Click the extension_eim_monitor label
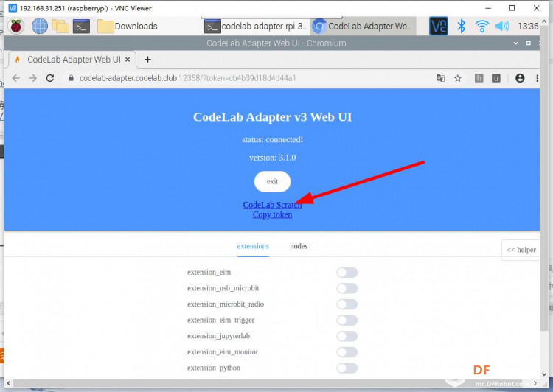Image resolution: width=553 pixels, height=392 pixels. (223, 351)
